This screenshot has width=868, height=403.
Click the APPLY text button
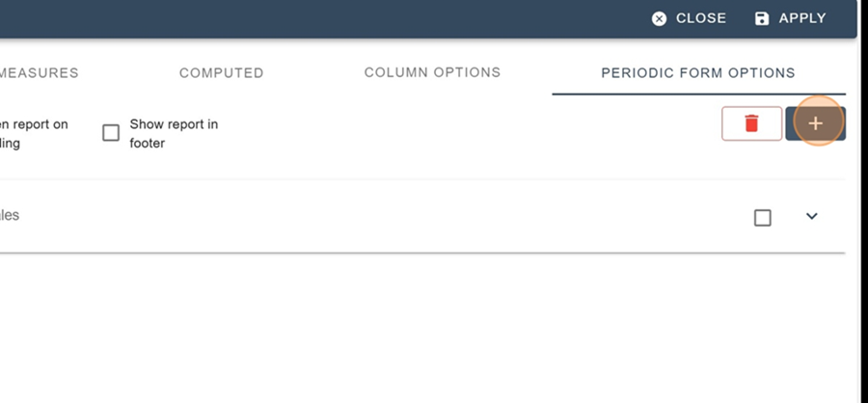(802, 18)
